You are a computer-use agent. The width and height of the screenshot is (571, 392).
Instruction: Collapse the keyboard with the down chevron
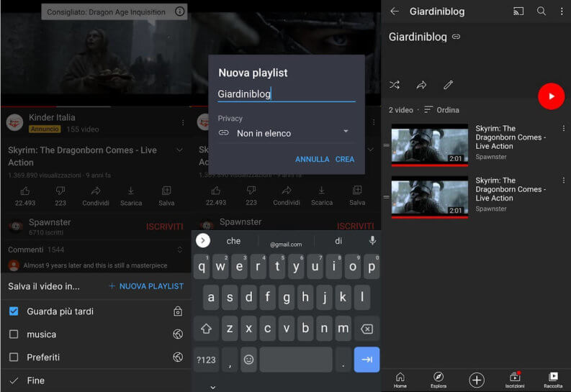click(213, 387)
